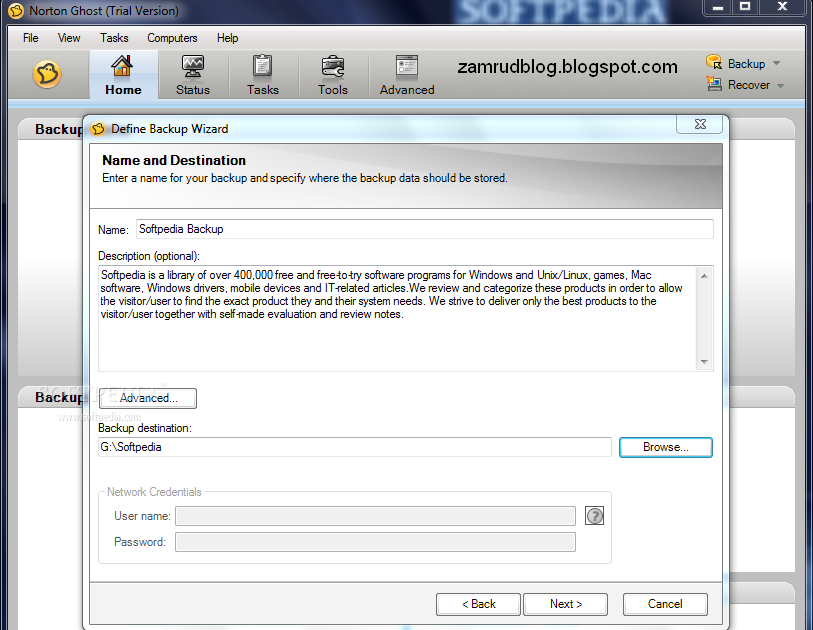Click the network credentials help icon

click(594, 516)
